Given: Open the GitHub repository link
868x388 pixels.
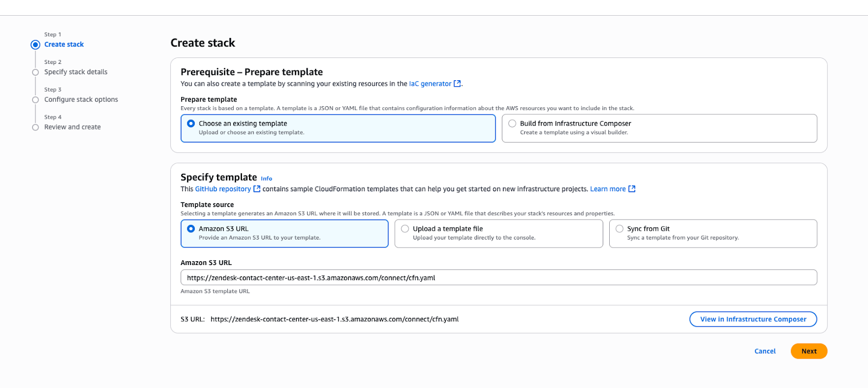Looking at the screenshot, I should [223, 189].
